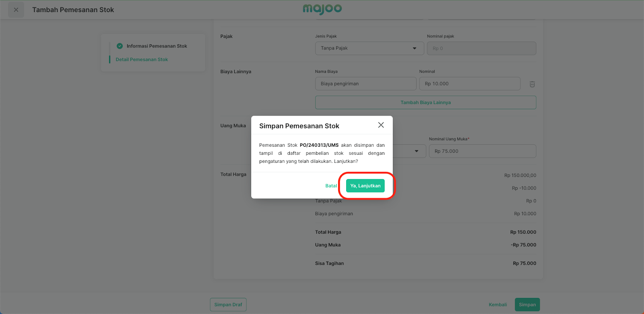Click the Rp 150.000,00 subtotal value
This screenshot has width=644, height=314.
[x=520, y=175]
